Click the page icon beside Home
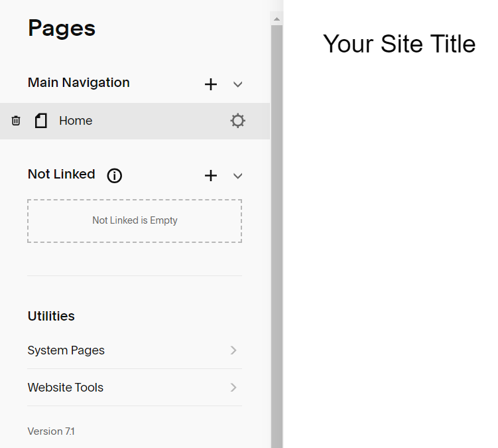498x448 pixels. coord(41,121)
